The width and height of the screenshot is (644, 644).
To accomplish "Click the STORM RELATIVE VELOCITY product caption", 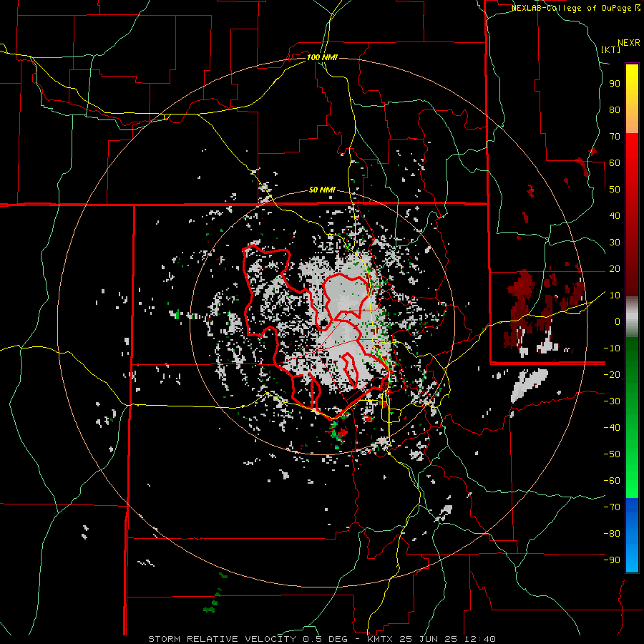I will [321, 639].
